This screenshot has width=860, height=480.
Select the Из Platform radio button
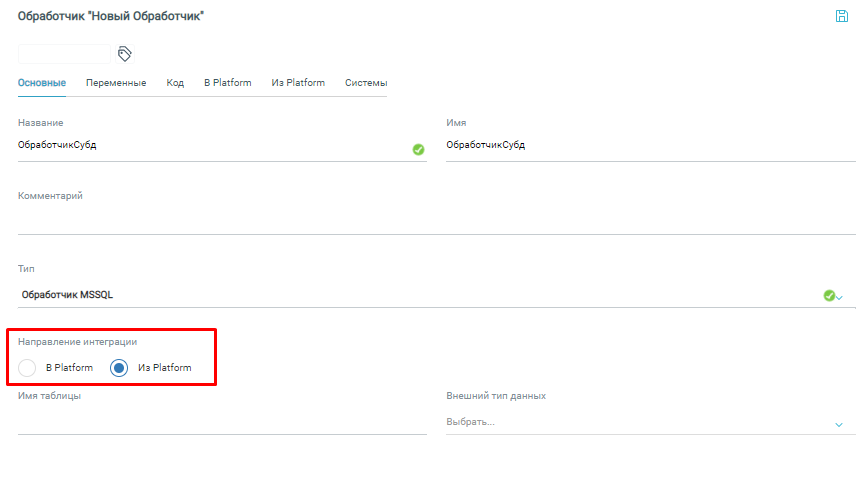tap(119, 368)
